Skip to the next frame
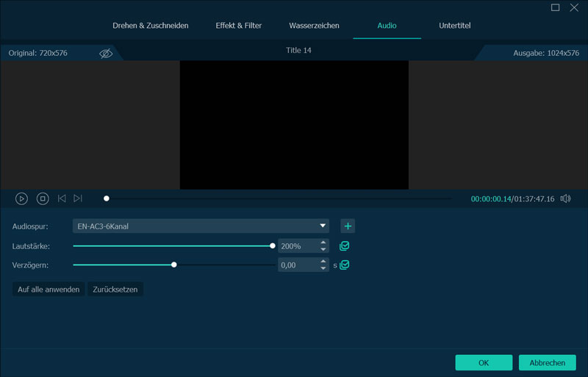Viewport: 588px width, 377px height. click(78, 198)
